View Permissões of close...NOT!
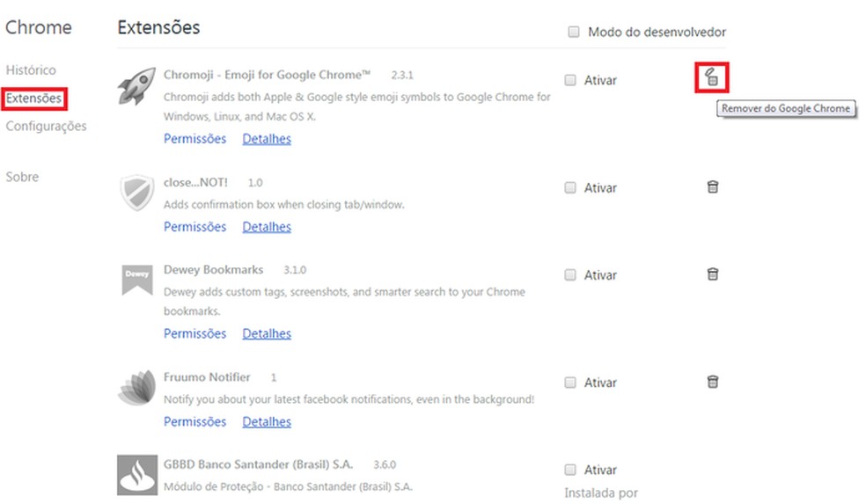Image resolution: width=866 pixels, height=504 pixels. pos(195,227)
